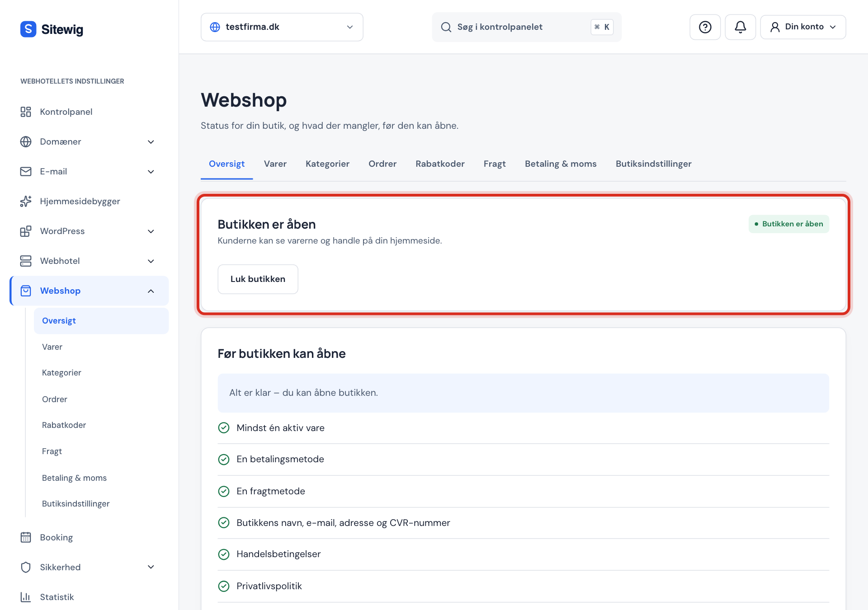Screen dimensions: 868x610
Task: Switch to the Varer tab
Action: point(275,164)
